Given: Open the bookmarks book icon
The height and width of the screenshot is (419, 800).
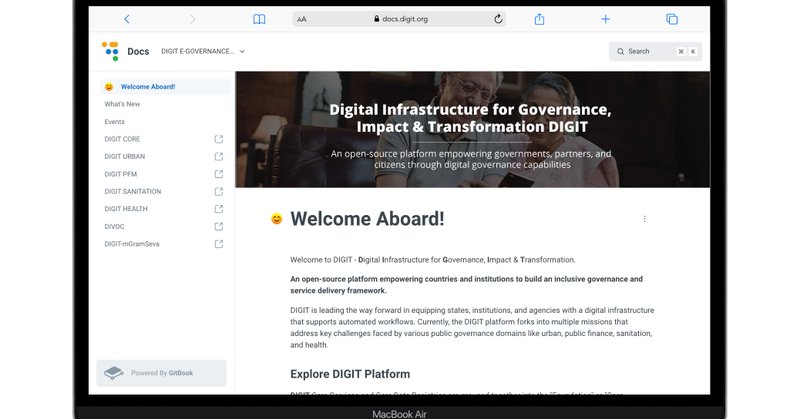Looking at the screenshot, I should coord(259,19).
